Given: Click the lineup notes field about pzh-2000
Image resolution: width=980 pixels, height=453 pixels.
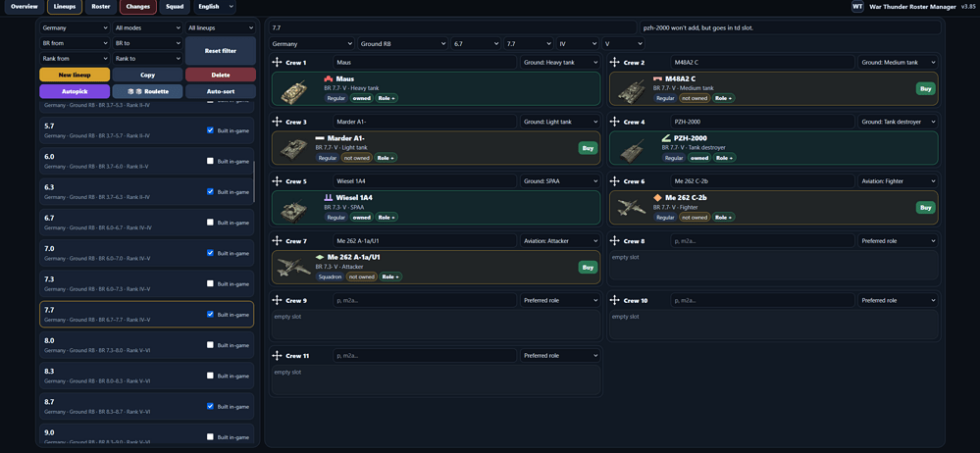Looking at the screenshot, I should coord(790,27).
